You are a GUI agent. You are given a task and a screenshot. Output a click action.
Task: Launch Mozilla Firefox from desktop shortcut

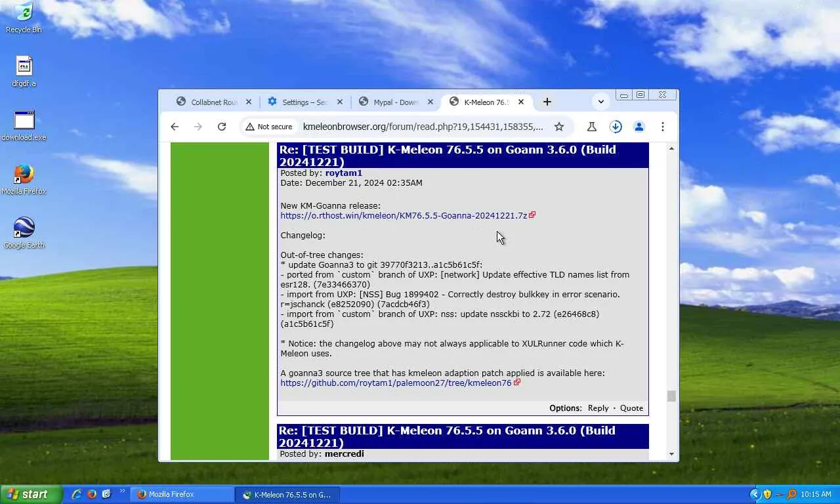(24, 179)
